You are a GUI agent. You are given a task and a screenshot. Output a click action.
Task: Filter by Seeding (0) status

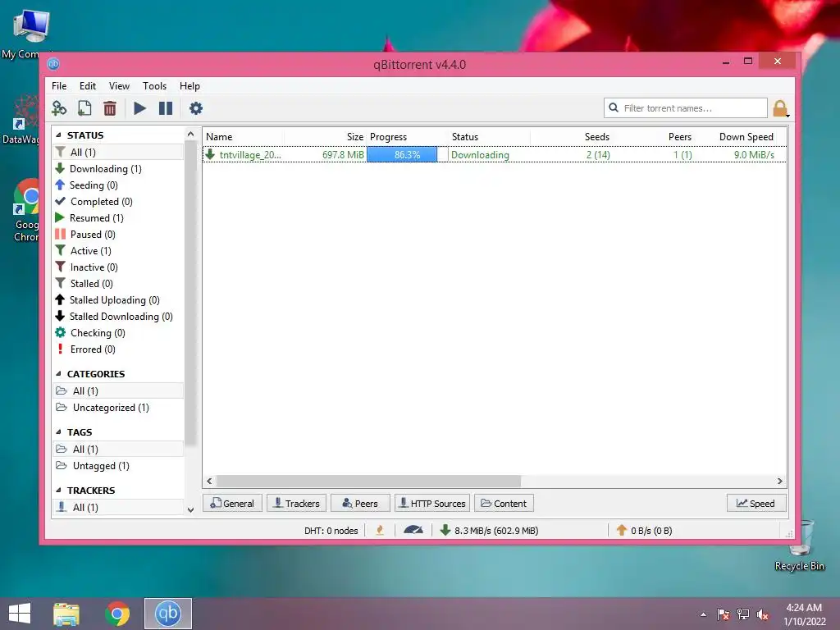click(118, 185)
